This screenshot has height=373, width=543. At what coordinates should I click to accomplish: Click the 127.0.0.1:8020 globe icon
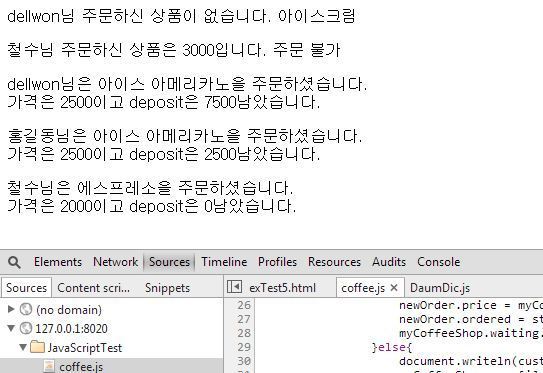26,328
